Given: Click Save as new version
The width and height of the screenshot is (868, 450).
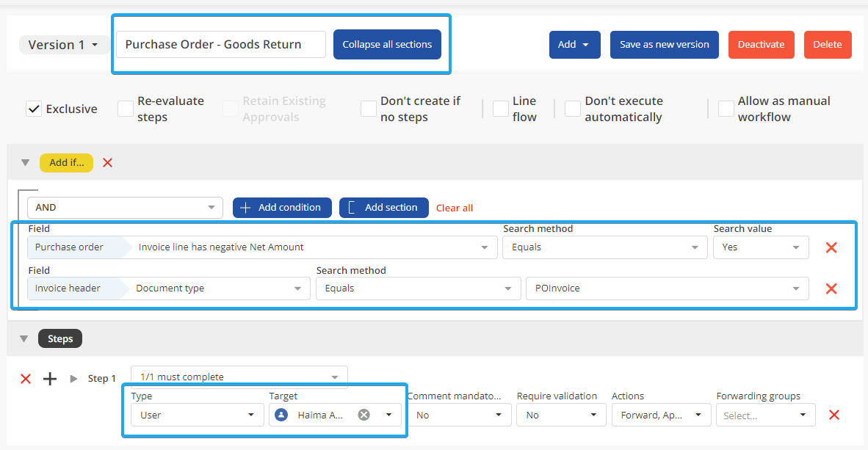Looking at the screenshot, I should (x=664, y=45).
